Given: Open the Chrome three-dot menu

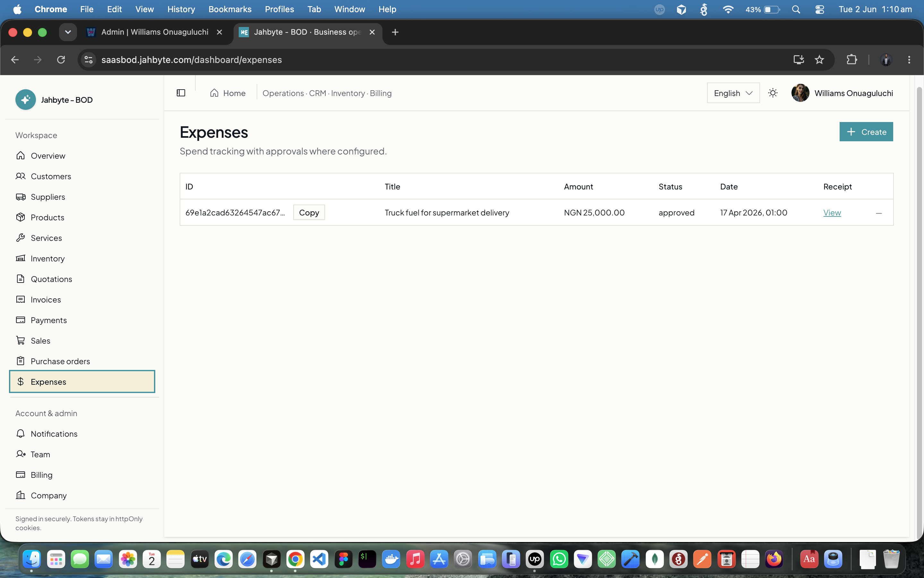Looking at the screenshot, I should (x=909, y=60).
